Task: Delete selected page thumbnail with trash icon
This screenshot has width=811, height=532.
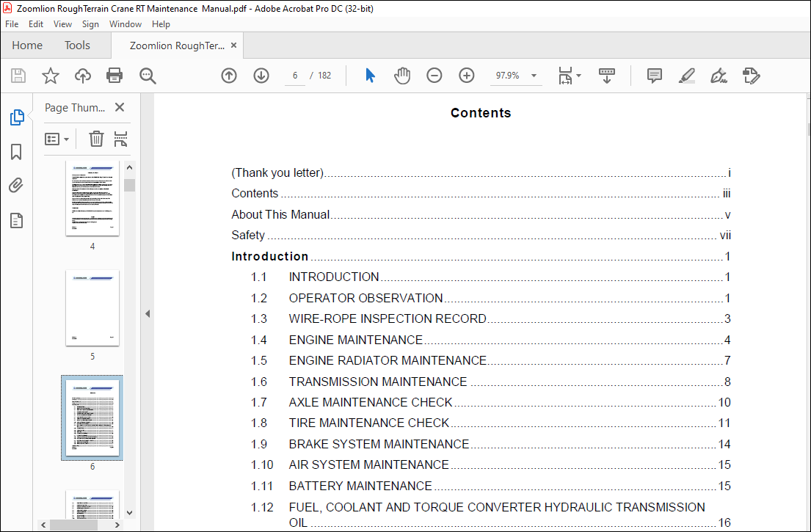Action: [x=96, y=139]
